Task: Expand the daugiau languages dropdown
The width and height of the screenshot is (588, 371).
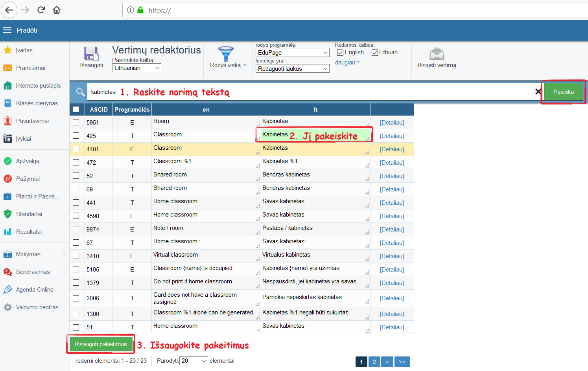Action: coord(347,62)
